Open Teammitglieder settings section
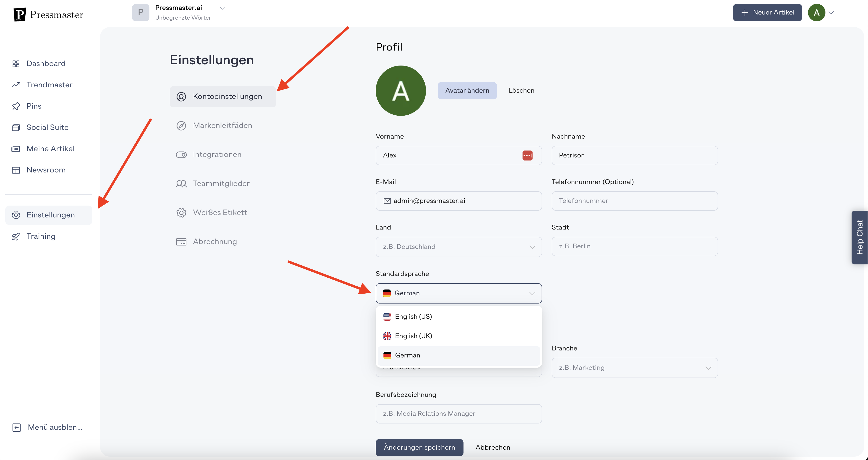The height and width of the screenshot is (460, 868). tap(223, 184)
